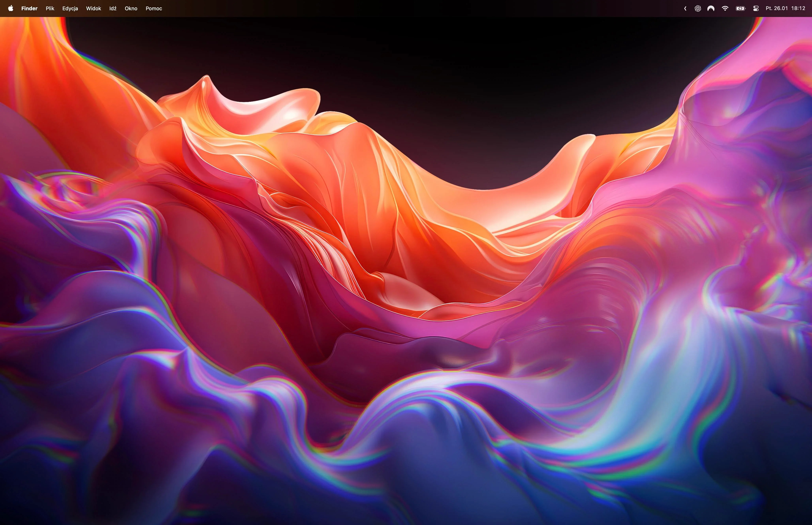The image size is (812, 525).
Task: Open the Edycja menu
Action: (x=70, y=8)
